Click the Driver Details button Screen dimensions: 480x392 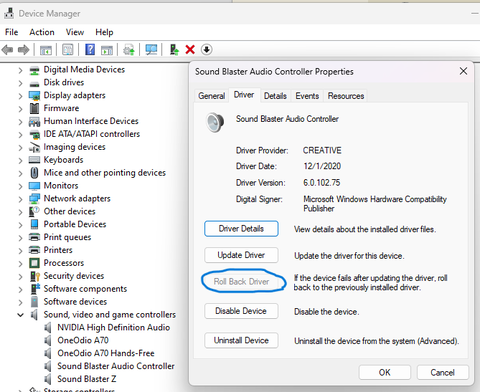coord(241,229)
